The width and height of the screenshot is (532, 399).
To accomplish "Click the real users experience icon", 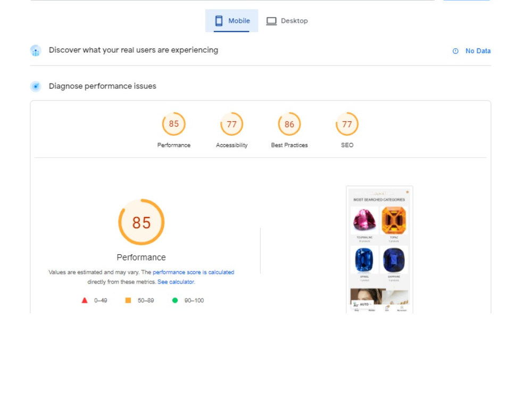I will coord(36,51).
